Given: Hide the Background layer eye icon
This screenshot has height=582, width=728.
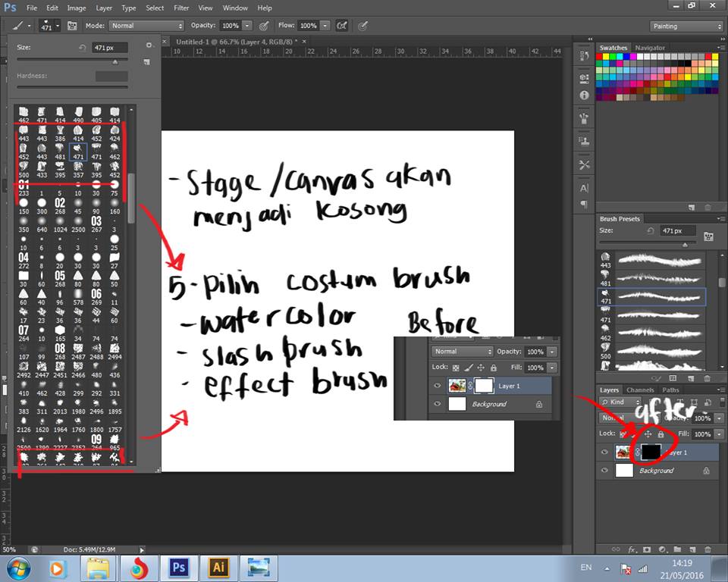Looking at the screenshot, I should pos(604,471).
